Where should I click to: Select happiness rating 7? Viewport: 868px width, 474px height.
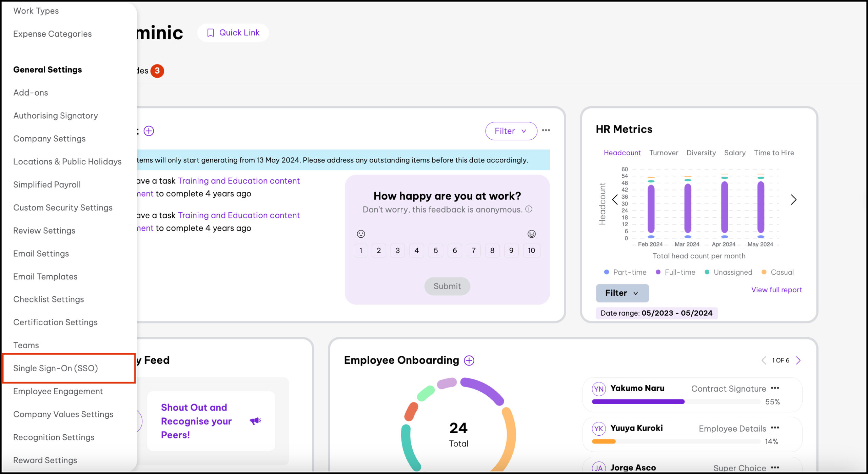(473, 250)
